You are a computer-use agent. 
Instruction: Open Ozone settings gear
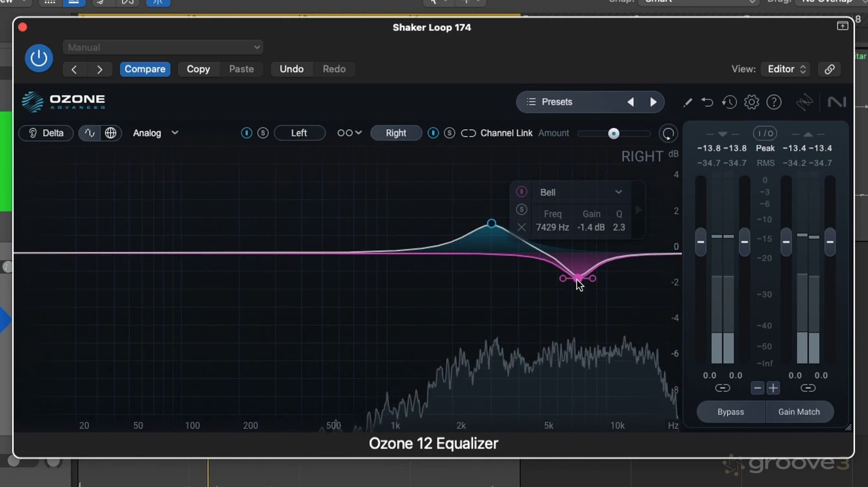(x=751, y=103)
